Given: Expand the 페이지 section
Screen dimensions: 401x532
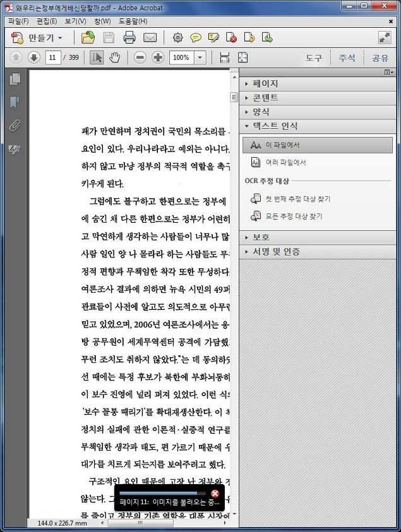Looking at the screenshot, I should (318, 83).
